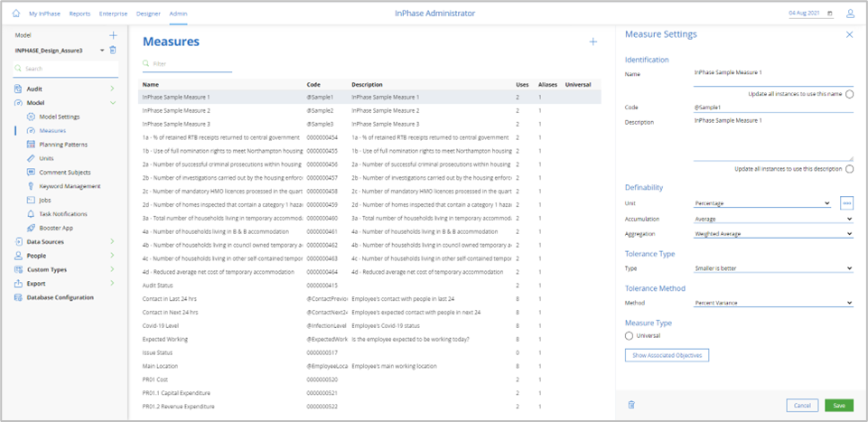This screenshot has height=422, width=868.
Task: Open the Accumulation dropdown
Action: [x=773, y=219]
